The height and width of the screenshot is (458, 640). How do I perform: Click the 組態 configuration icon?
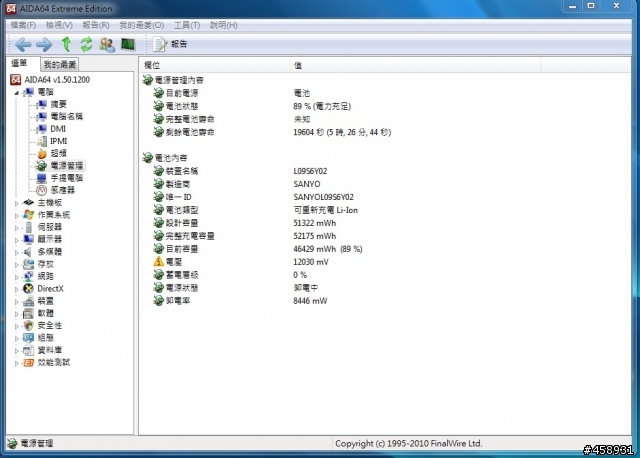tap(29, 338)
